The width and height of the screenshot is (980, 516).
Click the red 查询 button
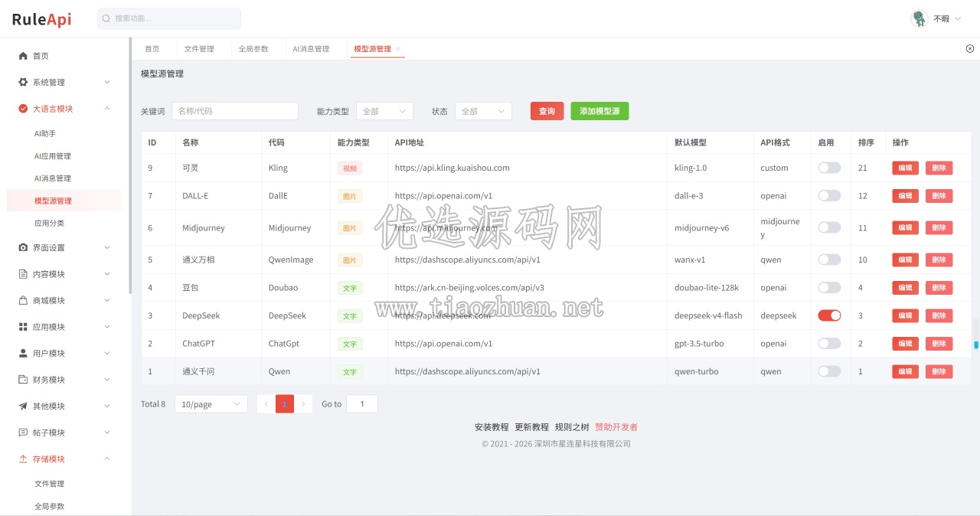click(547, 111)
